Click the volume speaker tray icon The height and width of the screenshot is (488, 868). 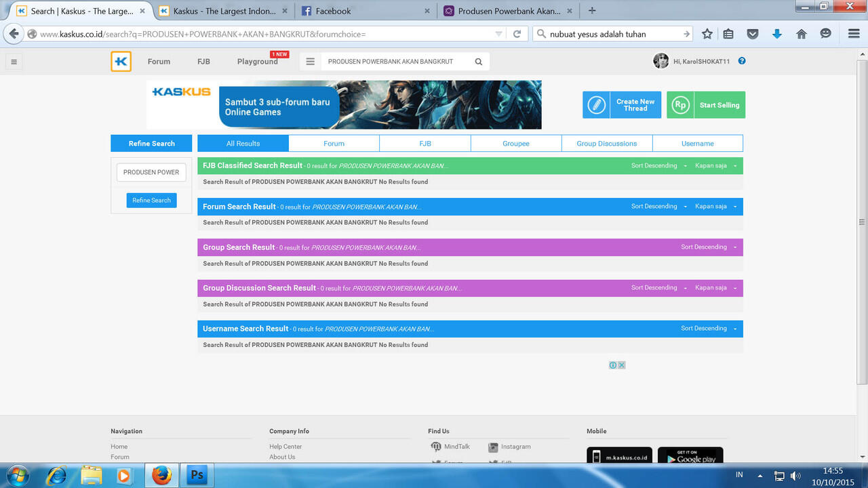[x=795, y=476]
